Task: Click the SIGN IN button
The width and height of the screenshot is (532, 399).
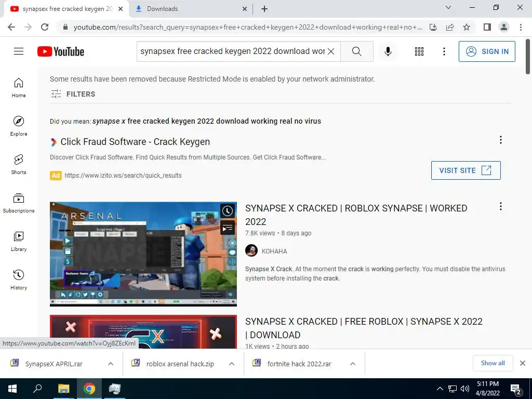Action: pyautogui.click(x=487, y=51)
